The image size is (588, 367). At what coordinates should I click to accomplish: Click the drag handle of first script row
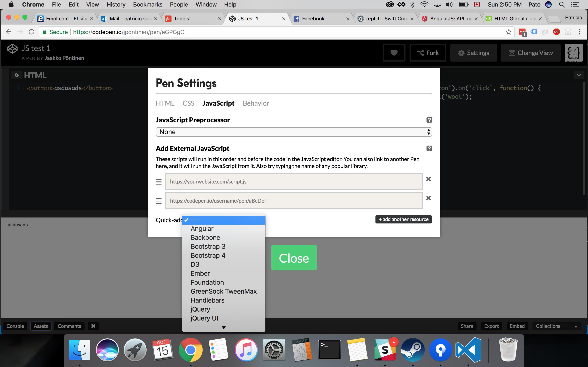(158, 181)
